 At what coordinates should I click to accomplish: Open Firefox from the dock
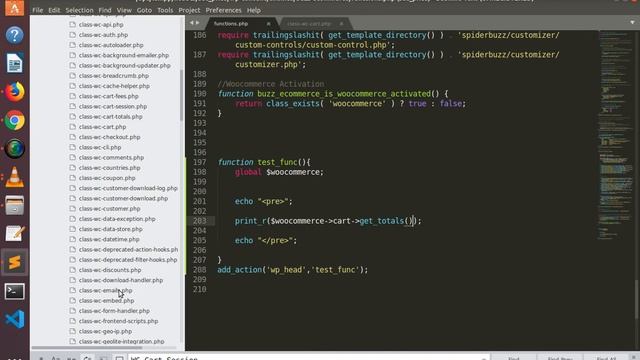[14, 92]
